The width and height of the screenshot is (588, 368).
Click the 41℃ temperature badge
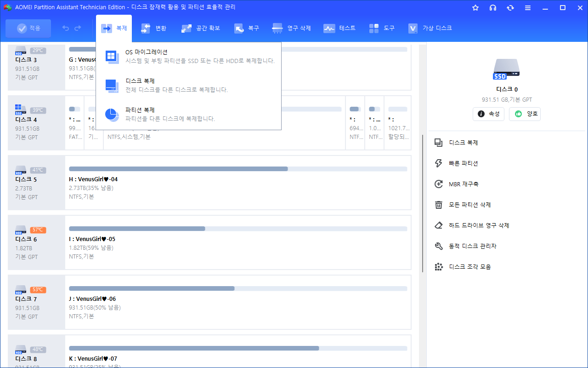38,170
